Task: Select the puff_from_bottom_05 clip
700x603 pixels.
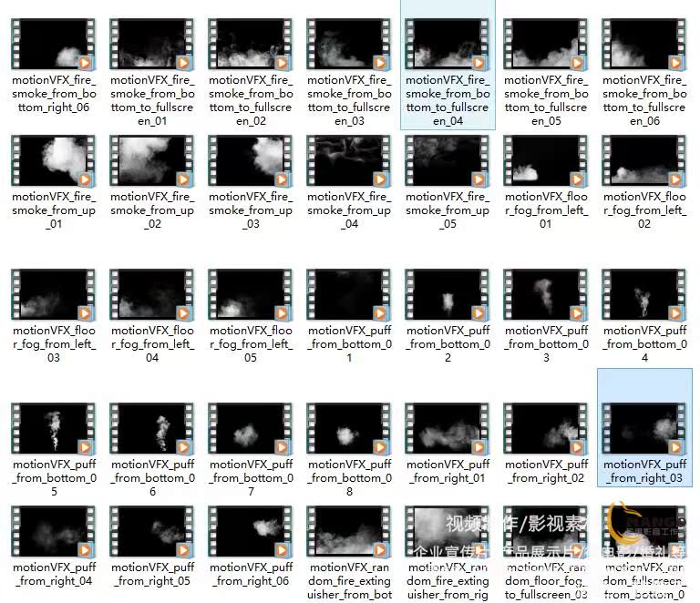Action: pos(53,429)
